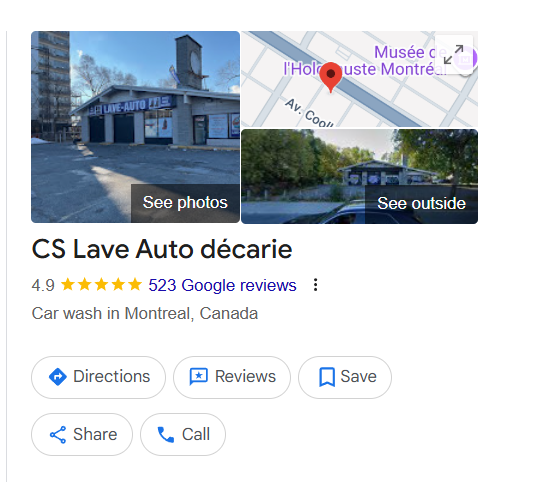Click the Reviews star speech-bubble icon
The image size is (560, 482).
199,377
